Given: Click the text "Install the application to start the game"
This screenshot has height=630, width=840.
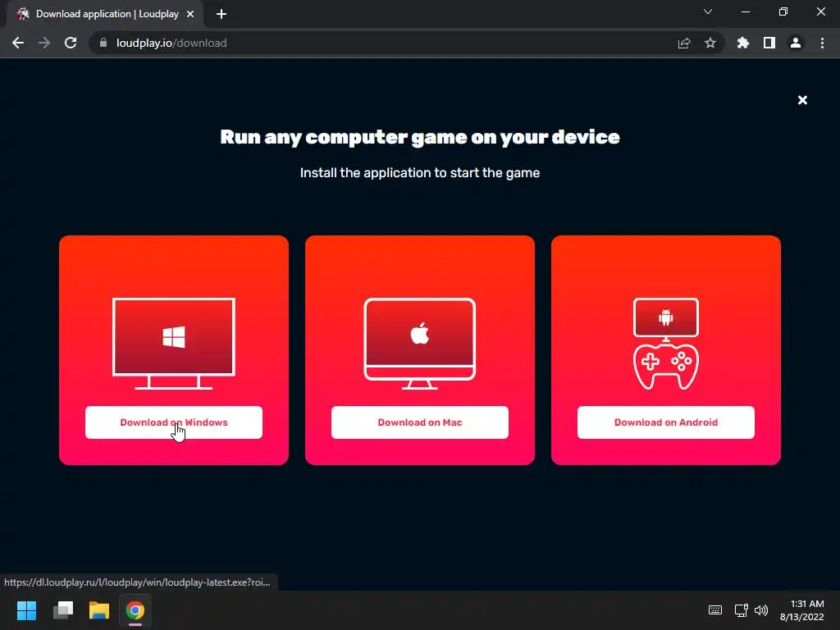Looking at the screenshot, I should coord(420,173).
